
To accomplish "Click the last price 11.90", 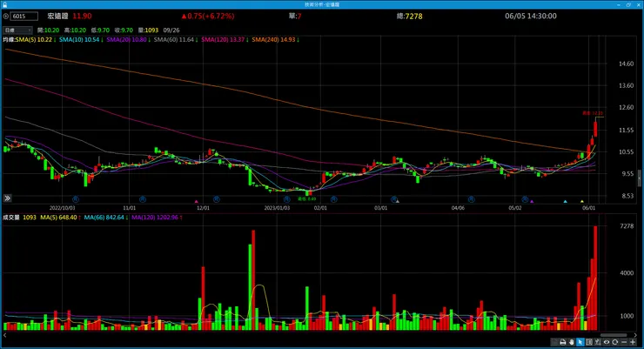I will (82, 16).
